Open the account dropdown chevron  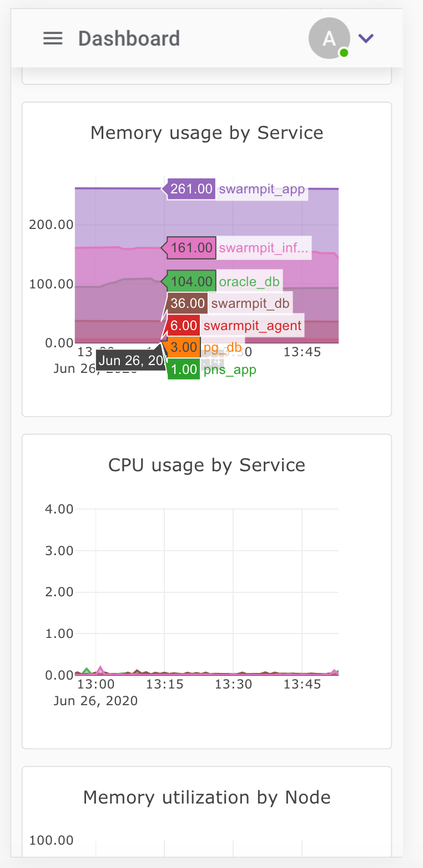coord(365,38)
